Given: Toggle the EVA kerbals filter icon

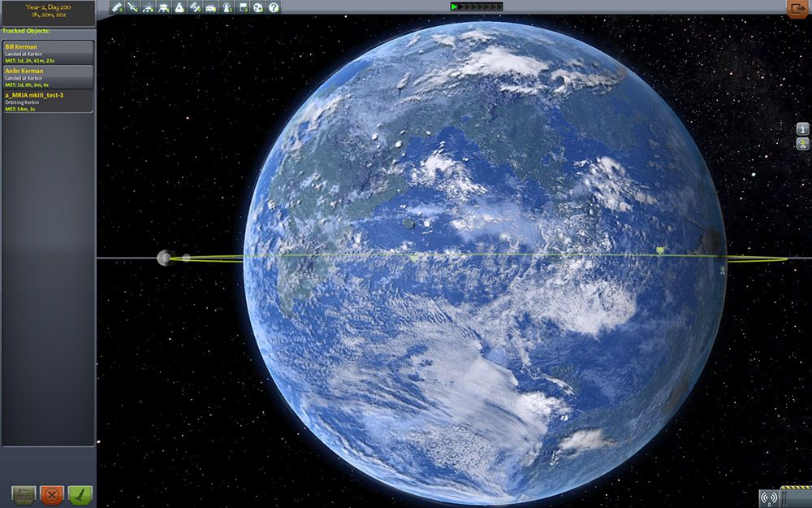Looking at the screenshot, I should pyautogui.click(x=227, y=7).
